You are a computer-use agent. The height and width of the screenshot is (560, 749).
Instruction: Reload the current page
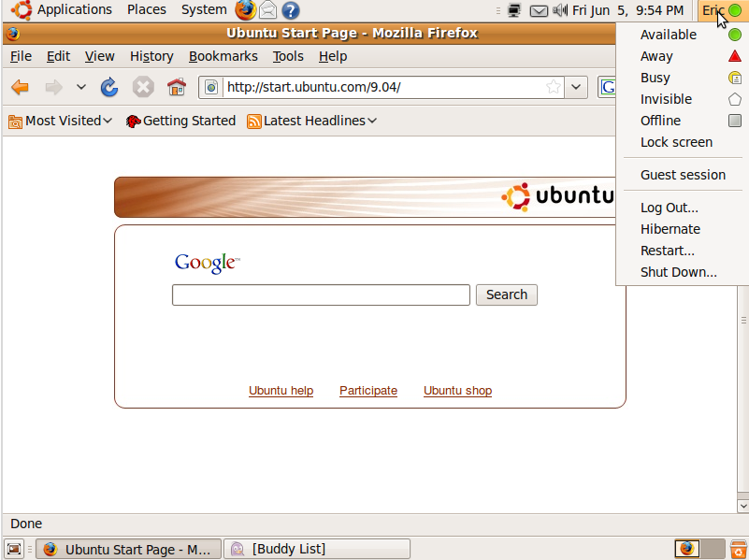coord(109,87)
